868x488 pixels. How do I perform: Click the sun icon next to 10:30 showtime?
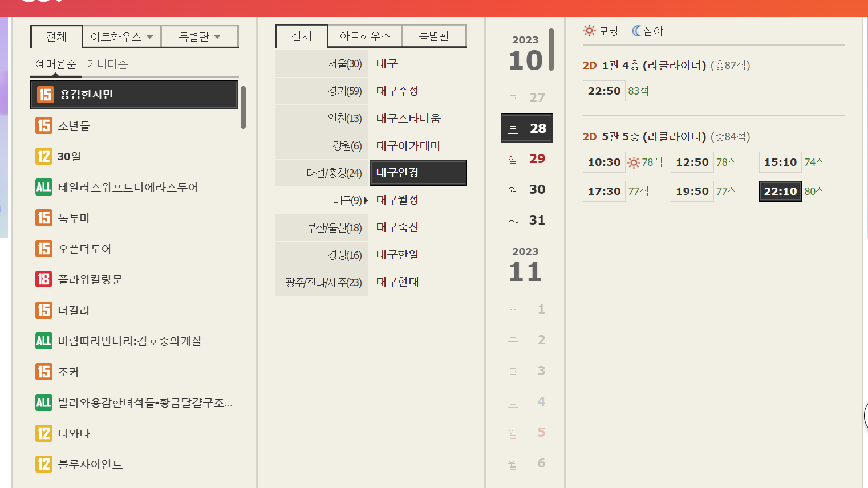(x=634, y=163)
